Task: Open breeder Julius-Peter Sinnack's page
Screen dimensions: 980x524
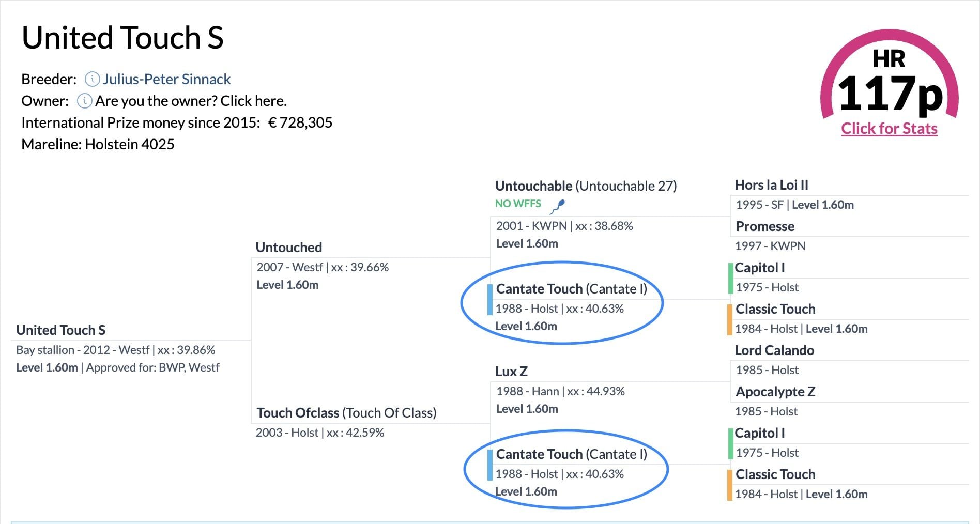Action: (166, 79)
